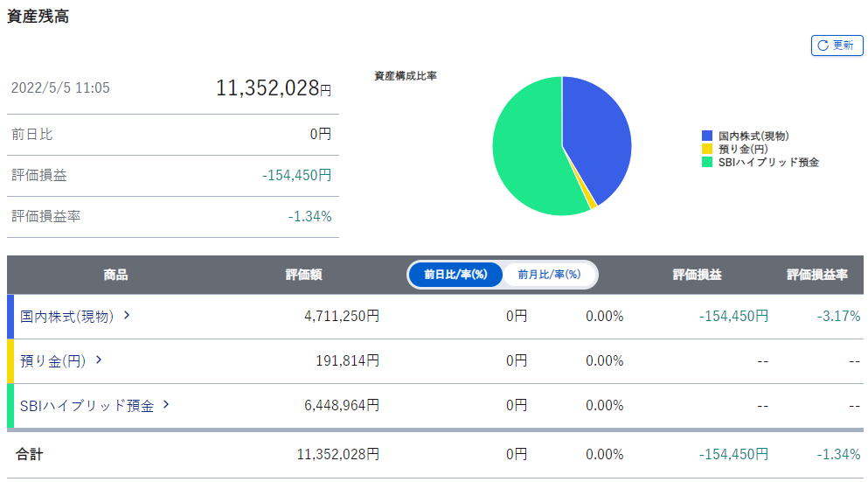Expand the chevron beside 預り金(円)
This screenshot has width=868, height=482.
pyautogui.click(x=99, y=360)
